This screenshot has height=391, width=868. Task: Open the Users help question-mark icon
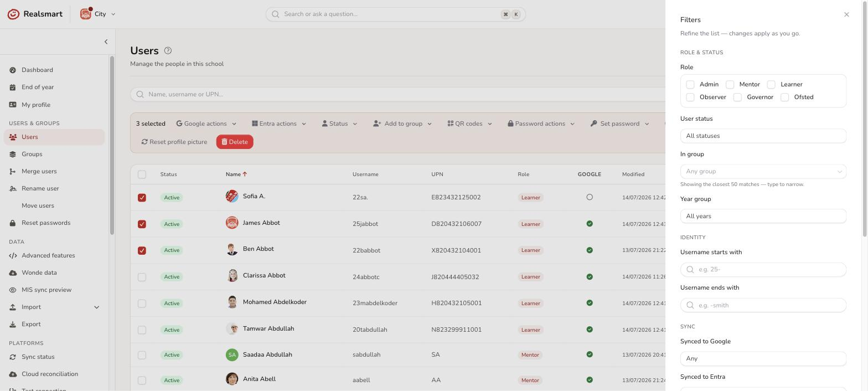pos(168,50)
